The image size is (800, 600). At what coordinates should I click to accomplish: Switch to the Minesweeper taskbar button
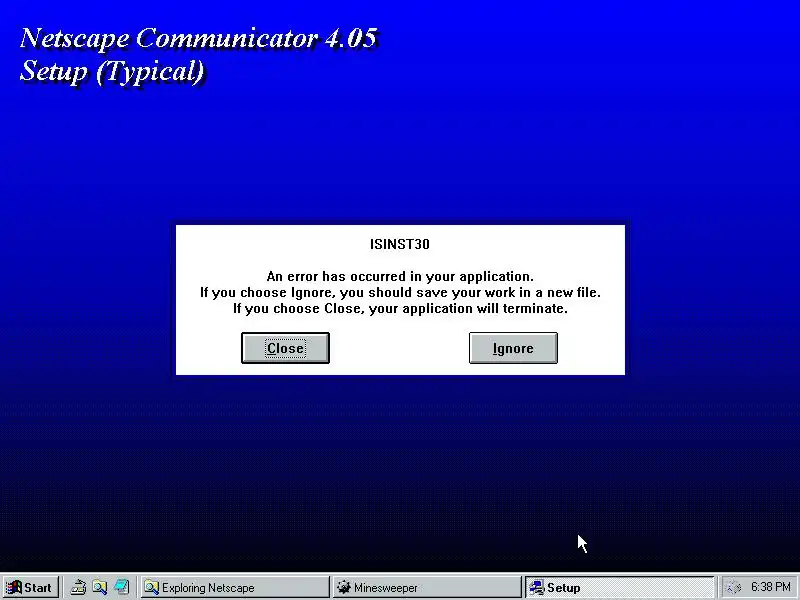(x=426, y=588)
